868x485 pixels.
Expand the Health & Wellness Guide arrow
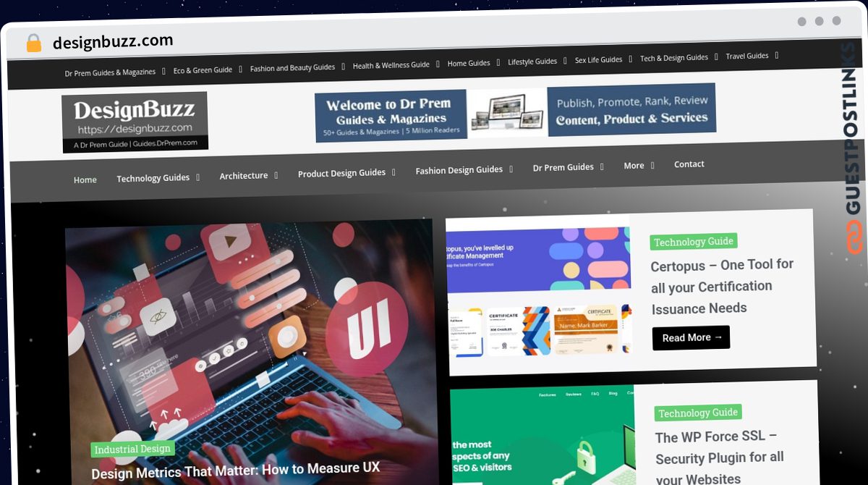point(438,64)
